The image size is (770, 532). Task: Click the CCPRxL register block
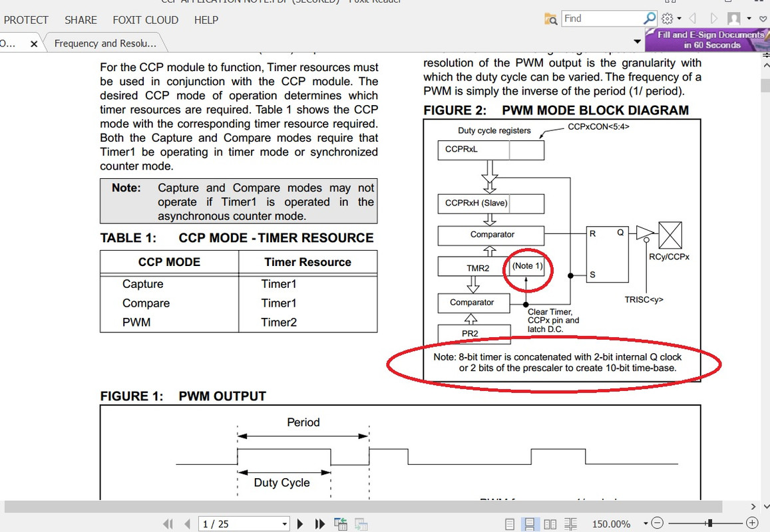pos(491,150)
